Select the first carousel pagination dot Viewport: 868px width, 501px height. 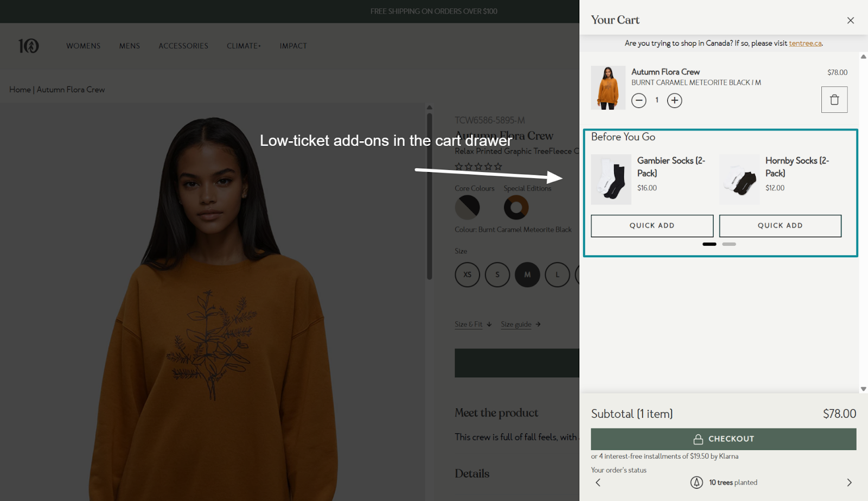[709, 244]
